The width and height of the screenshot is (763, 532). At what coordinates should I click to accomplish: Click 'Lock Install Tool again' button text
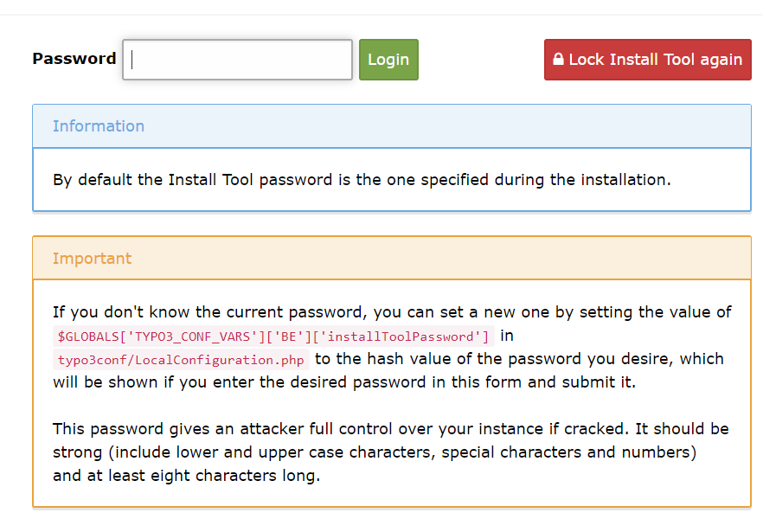point(655,60)
